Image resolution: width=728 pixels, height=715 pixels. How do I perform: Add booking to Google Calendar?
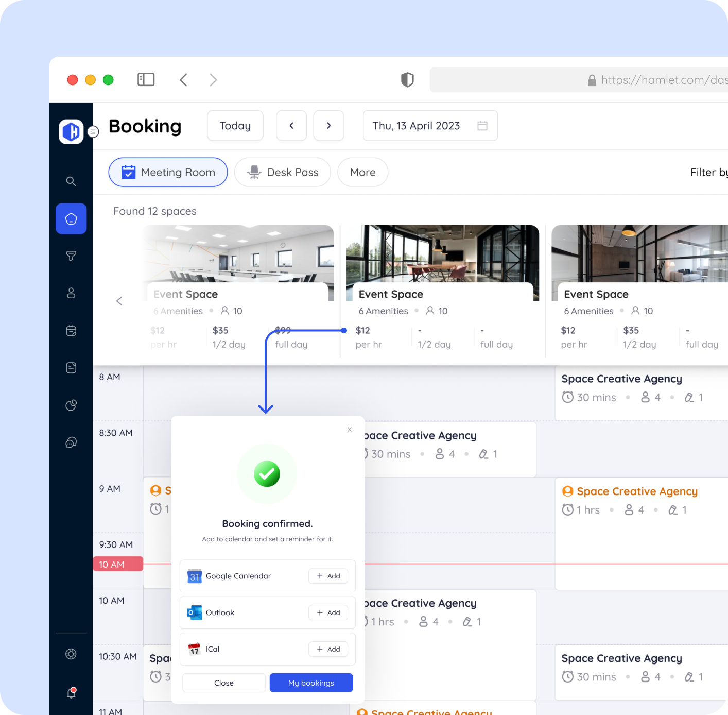click(328, 576)
